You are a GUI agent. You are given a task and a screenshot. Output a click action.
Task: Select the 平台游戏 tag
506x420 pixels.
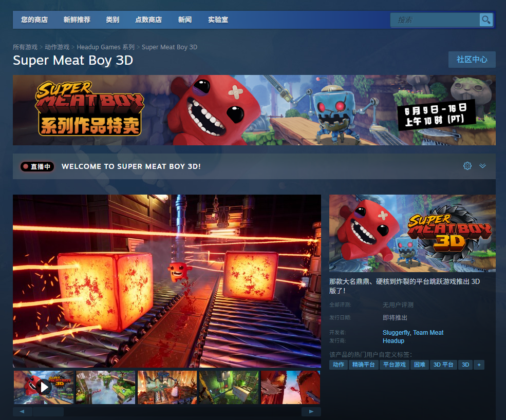pos(395,365)
